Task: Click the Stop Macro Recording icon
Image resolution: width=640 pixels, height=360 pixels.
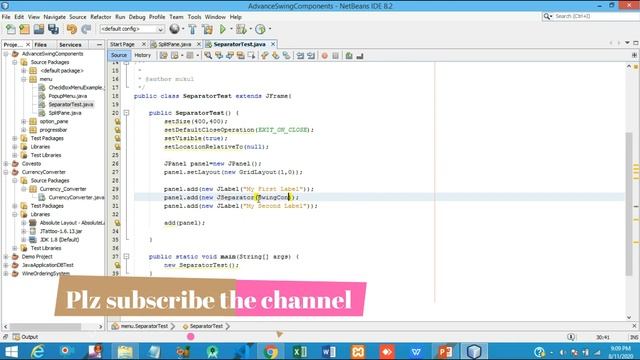Action: [336, 56]
